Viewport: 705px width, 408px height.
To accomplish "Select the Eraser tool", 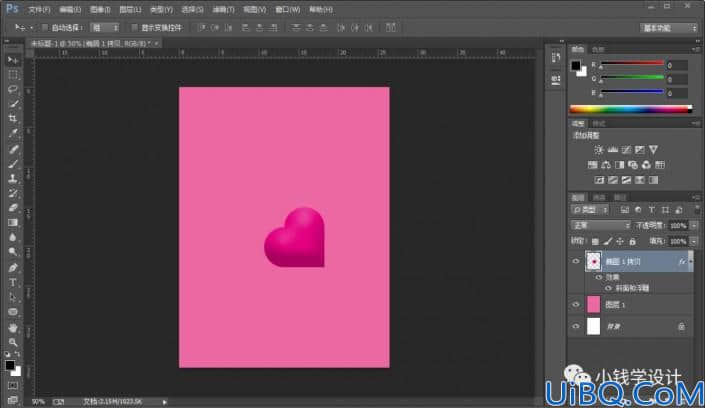I will [x=13, y=208].
